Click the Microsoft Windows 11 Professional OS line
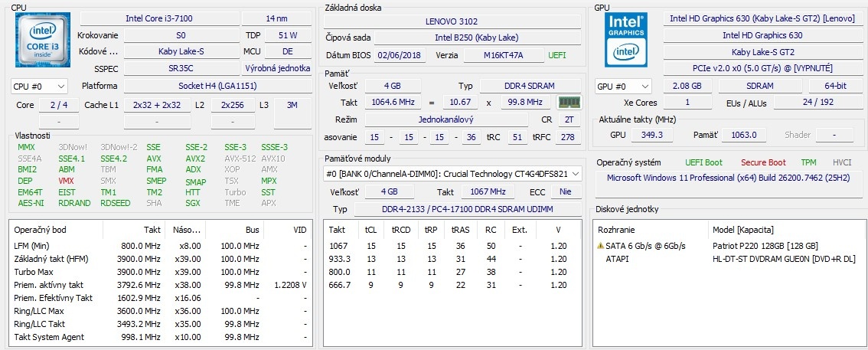The image size is (868, 350). pos(728,178)
